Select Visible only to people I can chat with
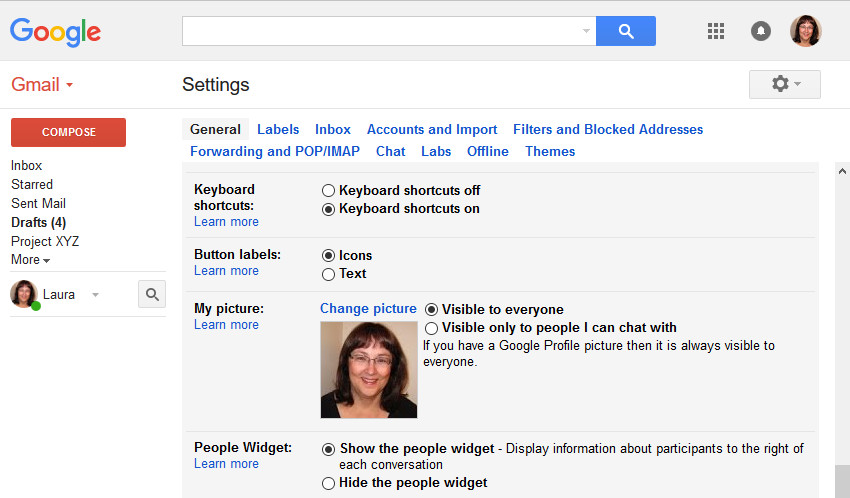 click(x=431, y=328)
